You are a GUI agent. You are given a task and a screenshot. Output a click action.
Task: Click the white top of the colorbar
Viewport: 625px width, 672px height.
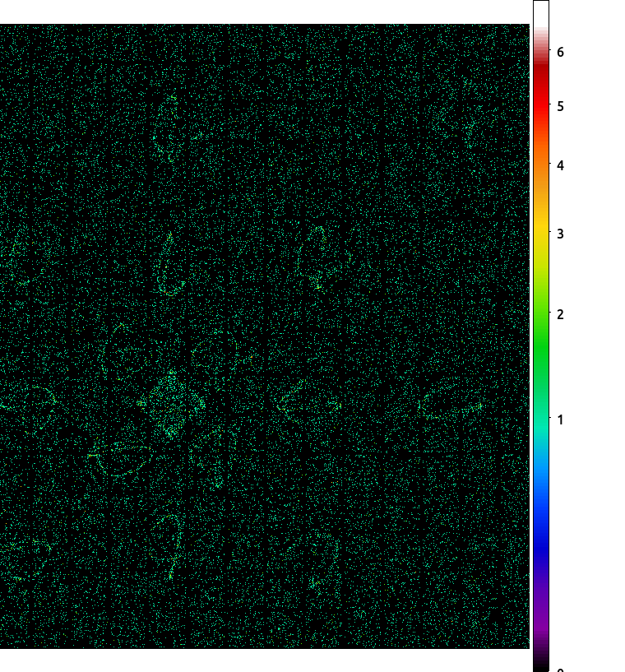541,14
